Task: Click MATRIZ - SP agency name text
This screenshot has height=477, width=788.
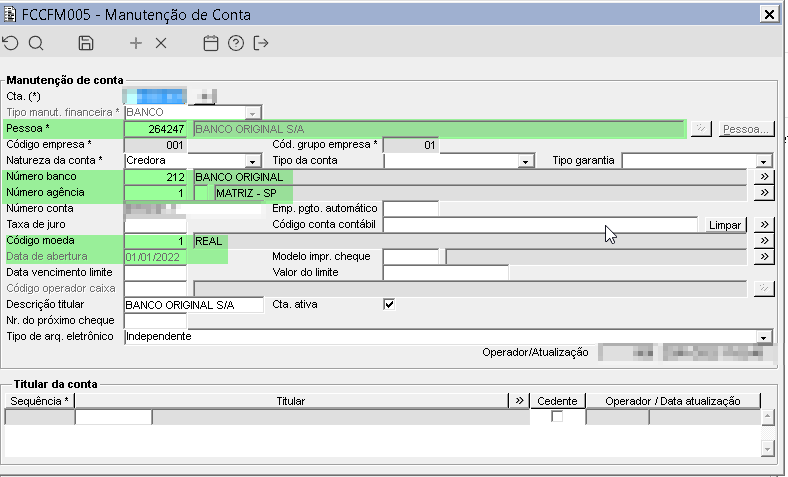Action: (x=246, y=193)
